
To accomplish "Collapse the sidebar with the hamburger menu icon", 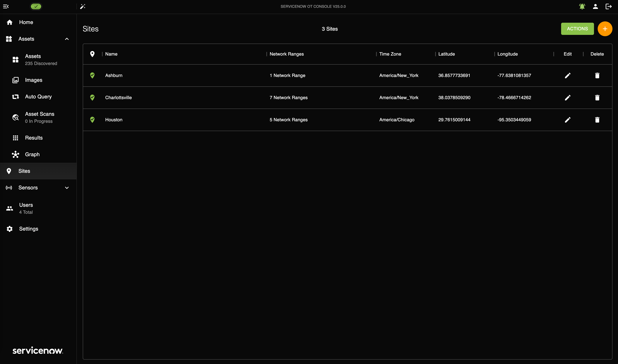I will [6, 6].
